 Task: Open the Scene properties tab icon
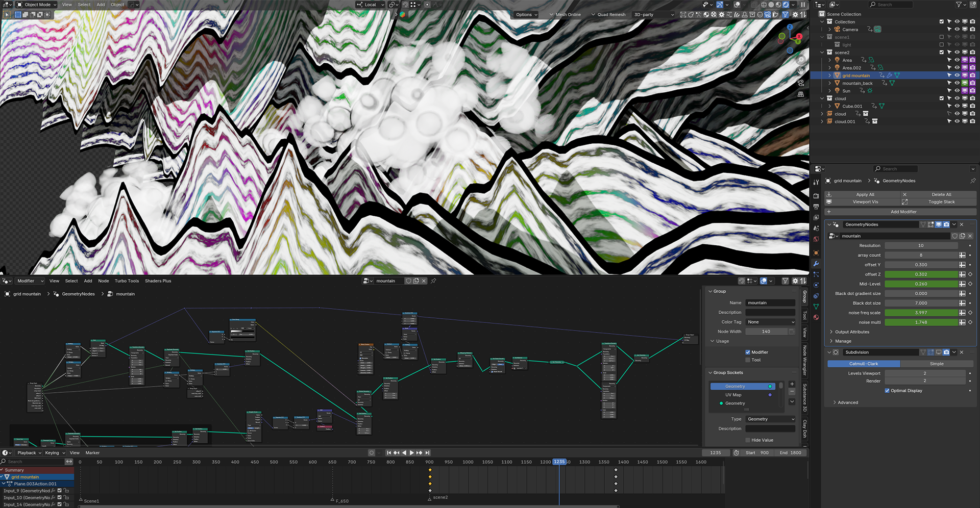(x=816, y=228)
